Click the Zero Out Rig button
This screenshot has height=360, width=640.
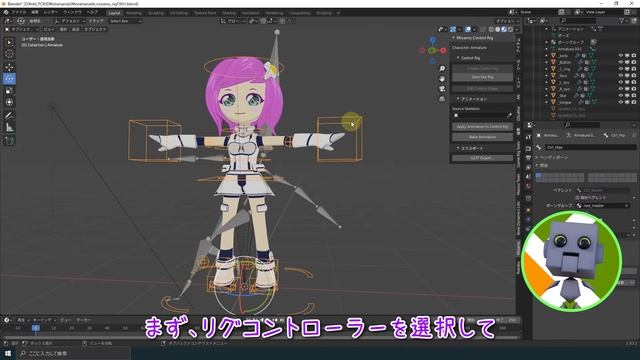(482, 77)
